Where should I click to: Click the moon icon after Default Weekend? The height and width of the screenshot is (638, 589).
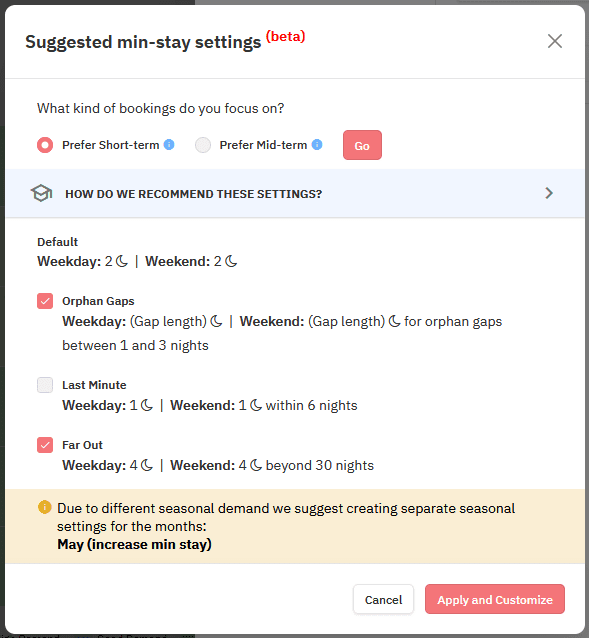pyautogui.click(x=231, y=261)
